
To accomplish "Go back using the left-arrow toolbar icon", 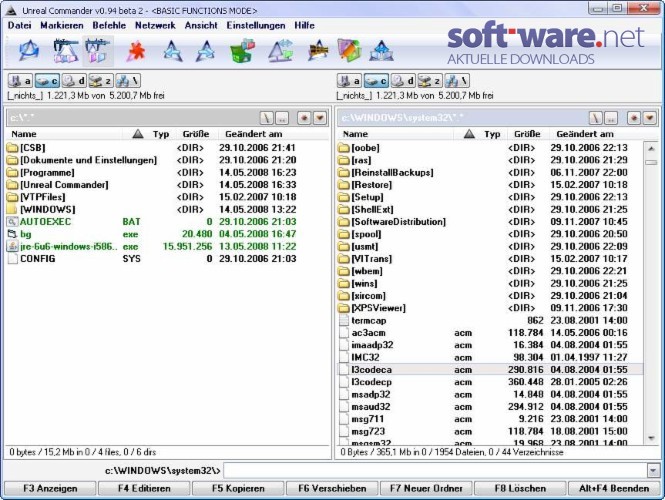I will coord(173,51).
